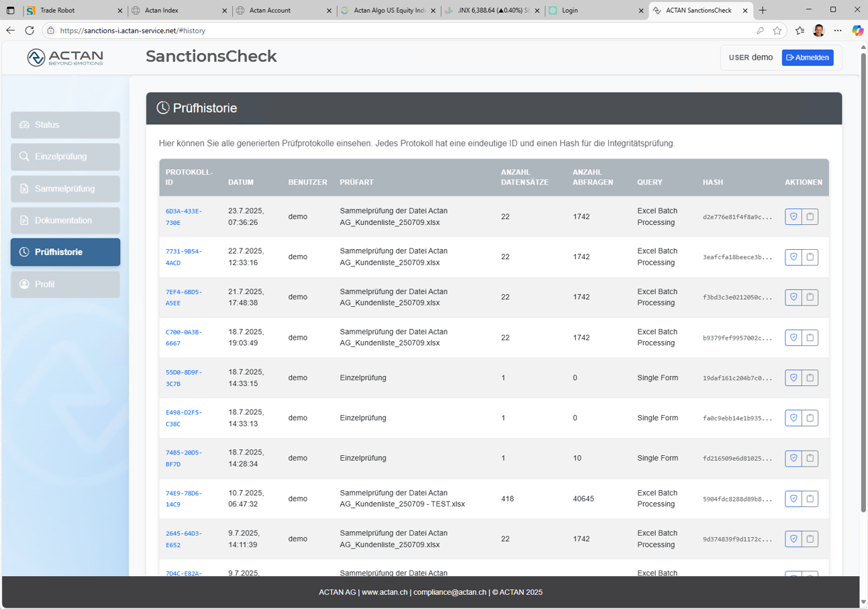Screen dimensions: 868x609
Task: Verify hash for protocol 74E9-78D6-14C9
Action: click(793, 499)
